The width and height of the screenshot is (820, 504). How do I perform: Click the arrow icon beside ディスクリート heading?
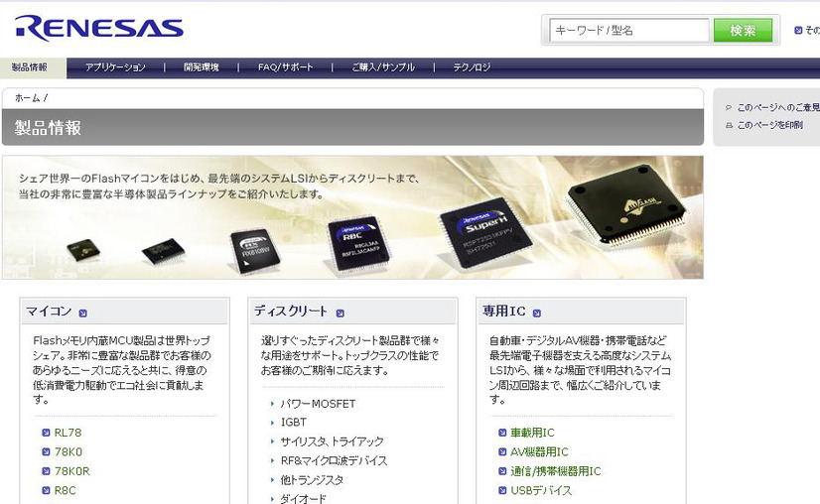point(340,314)
